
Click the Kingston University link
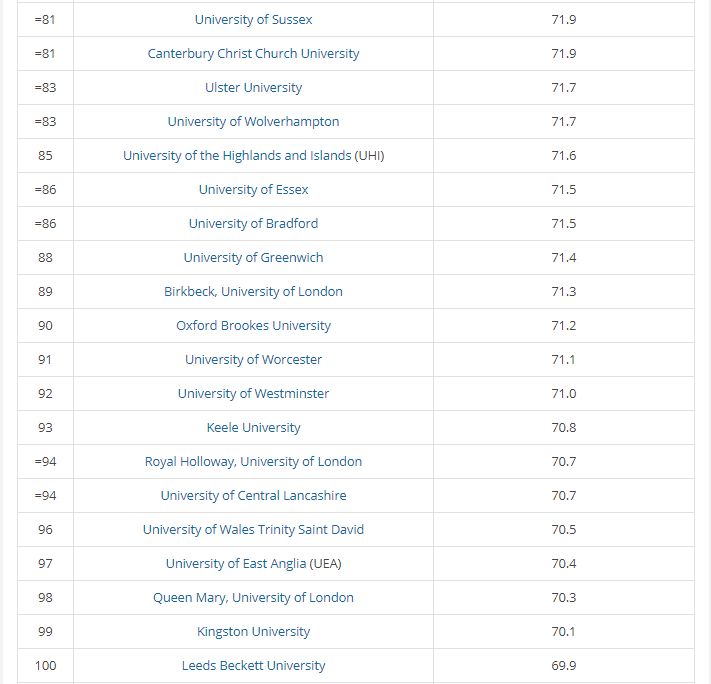(x=253, y=632)
